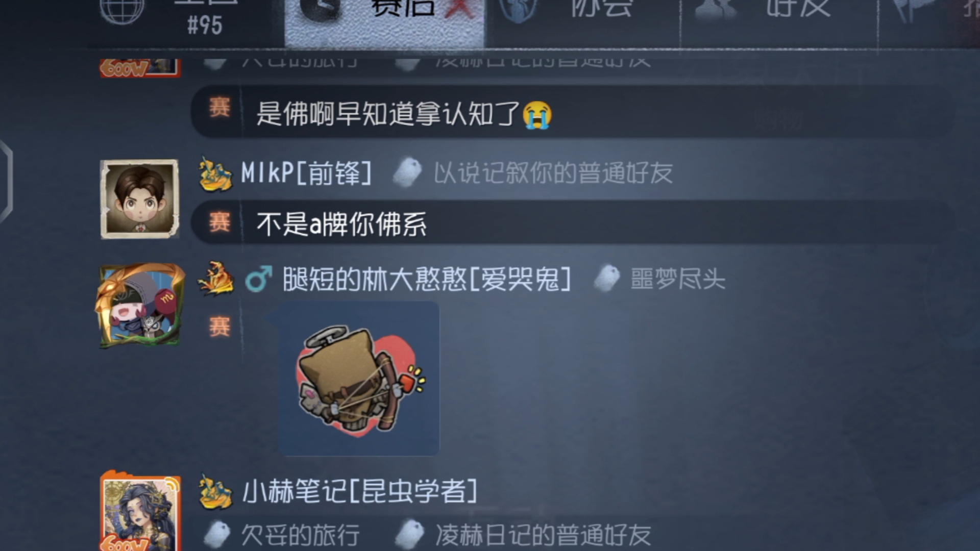Click MIkP's brown-haired avatar
The image size is (980, 551).
pos(139,199)
